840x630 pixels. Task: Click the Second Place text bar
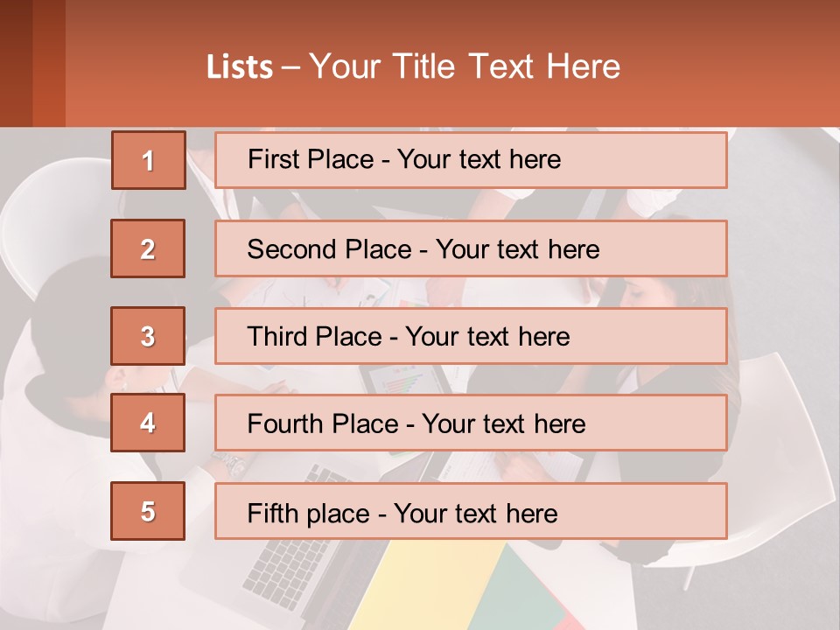pos(471,248)
